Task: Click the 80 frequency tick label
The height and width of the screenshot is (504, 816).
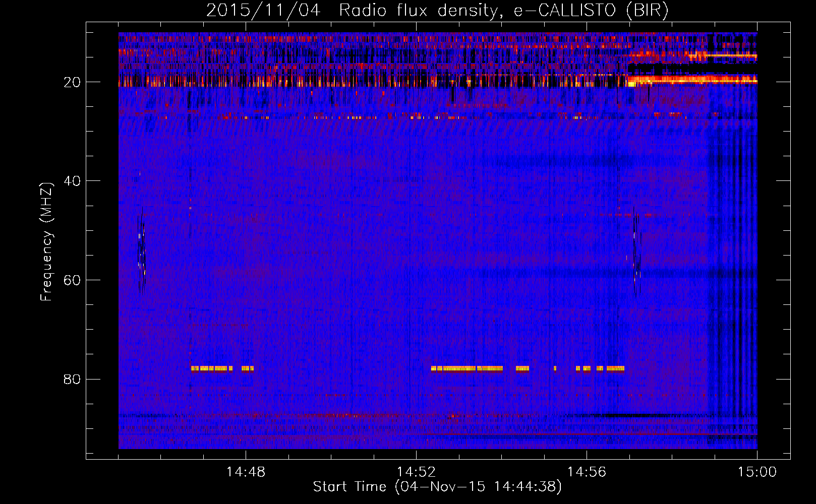Action: (x=72, y=379)
